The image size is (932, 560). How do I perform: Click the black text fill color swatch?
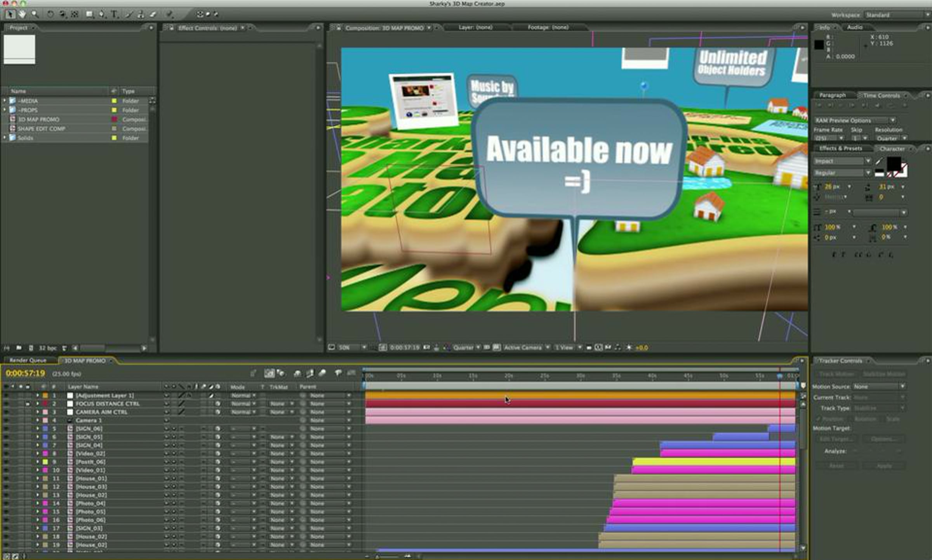(894, 163)
